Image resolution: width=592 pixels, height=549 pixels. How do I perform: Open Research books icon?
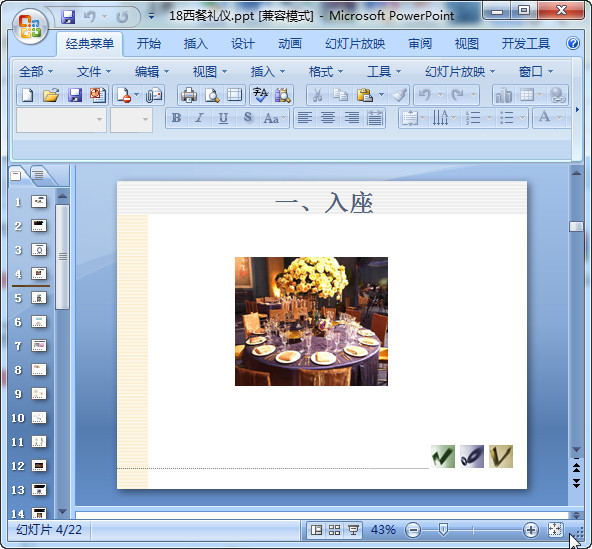(283, 95)
